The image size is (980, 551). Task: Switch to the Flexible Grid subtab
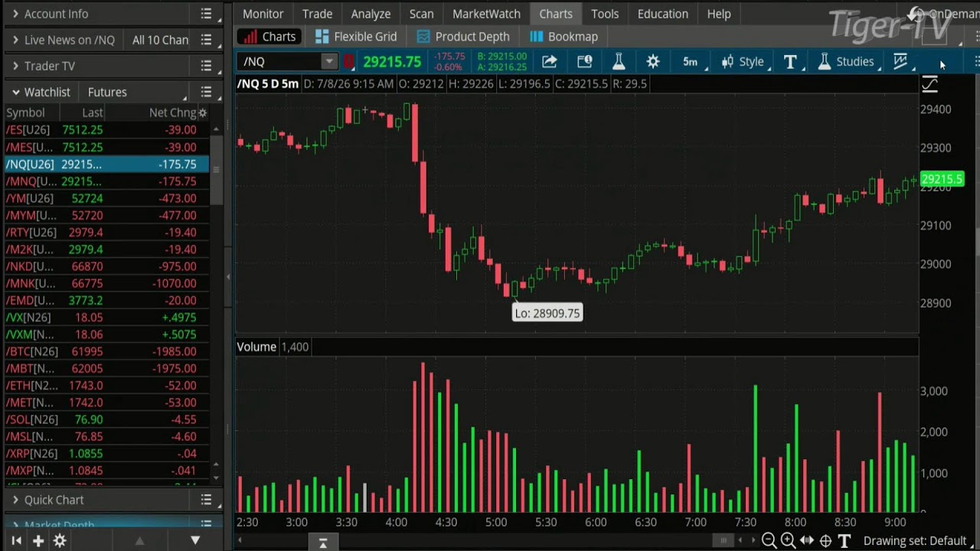click(x=356, y=37)
